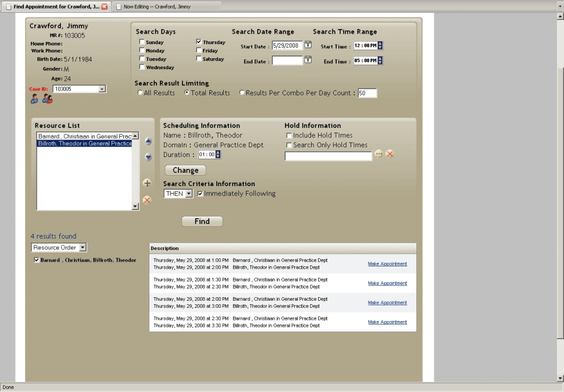Select the All Results radio button

pyautogui.click(x=139, y=92)
